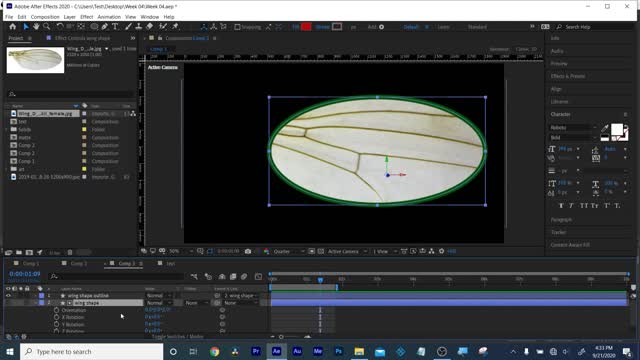Image resolution: width=640 pixels, height=360 pixels.
Task: Open Photoshop from the taskbar
Action: click(x=338, y=351)
